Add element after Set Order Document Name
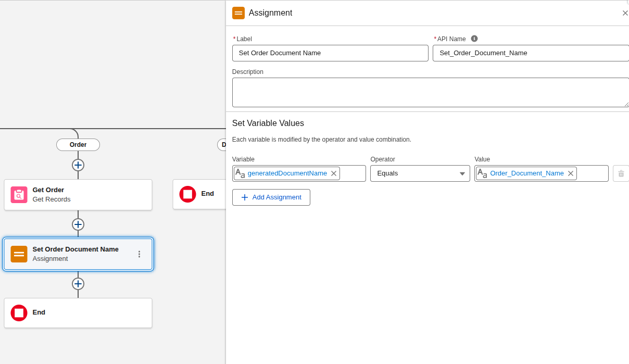 (x=78, y=284)
